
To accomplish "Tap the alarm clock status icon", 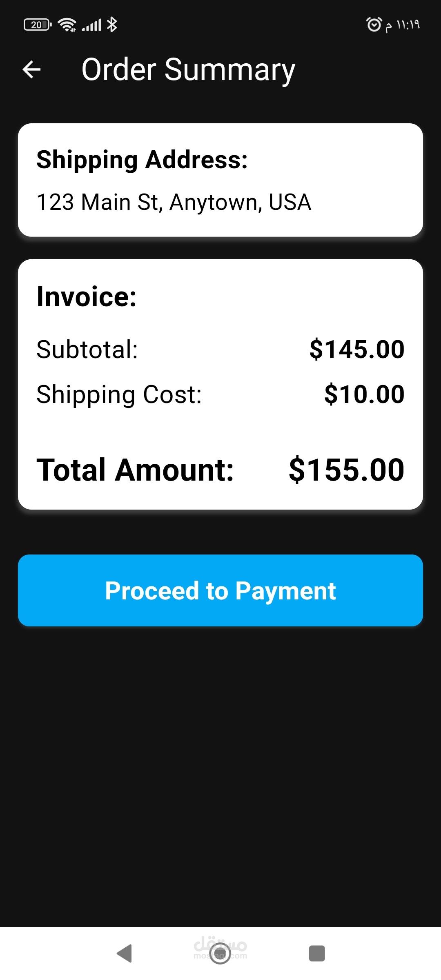I will click(374, 24).
